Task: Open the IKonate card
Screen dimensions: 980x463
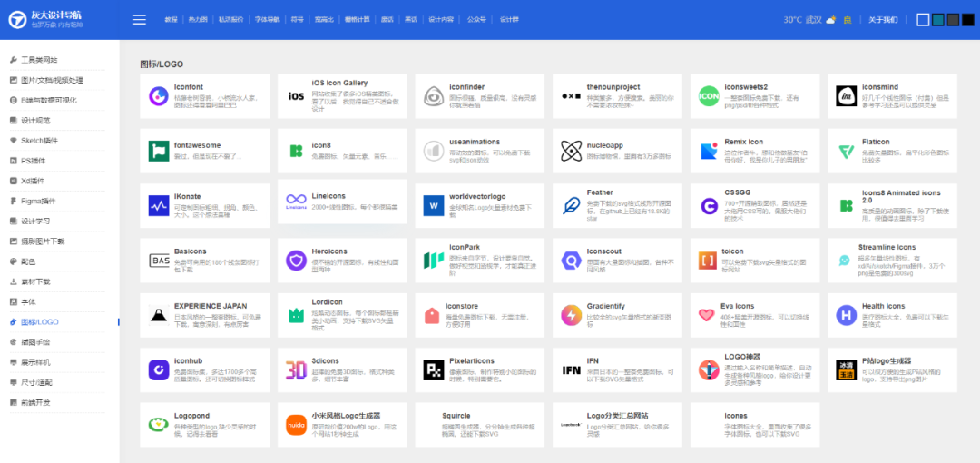Action: coord(205,206)
